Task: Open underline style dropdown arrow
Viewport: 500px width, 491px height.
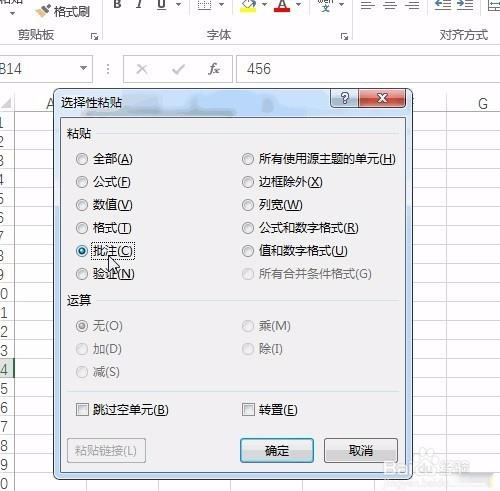Action: coord(179,5)
